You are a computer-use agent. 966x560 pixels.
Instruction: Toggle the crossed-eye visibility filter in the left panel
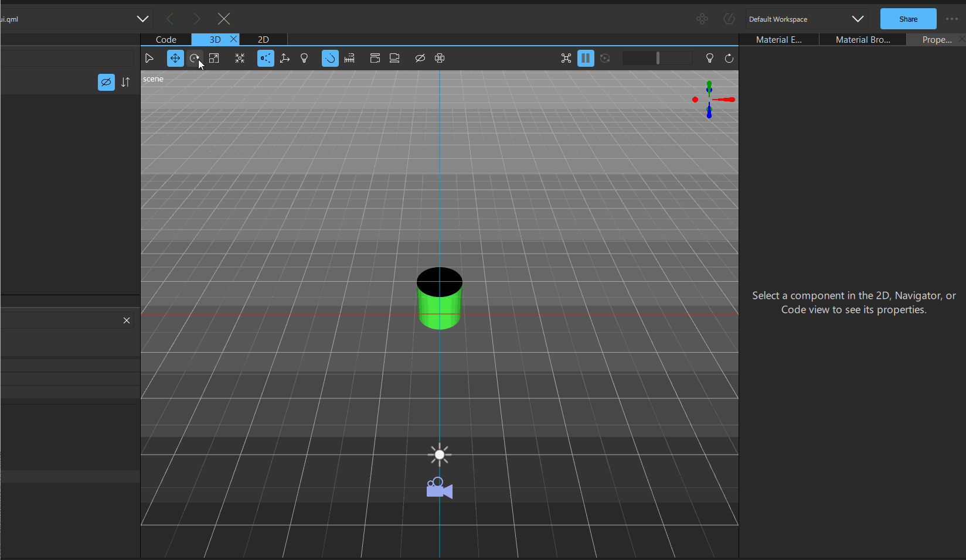106,82
